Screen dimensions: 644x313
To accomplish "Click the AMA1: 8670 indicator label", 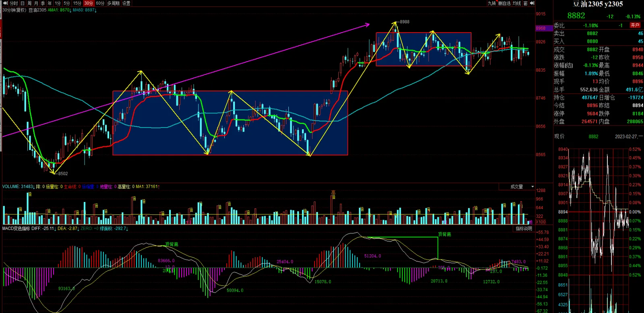I will click(x=60, y=10).
